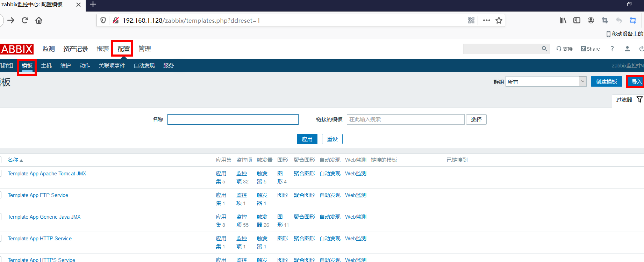Focus the 名称 filter input field
The height and width of the screenshot is (262, 644).
click(x=233, y=119)
